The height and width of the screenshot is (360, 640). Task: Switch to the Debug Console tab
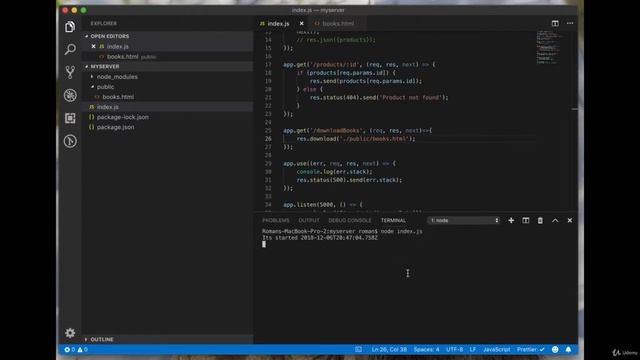click(x=350, y=220)
